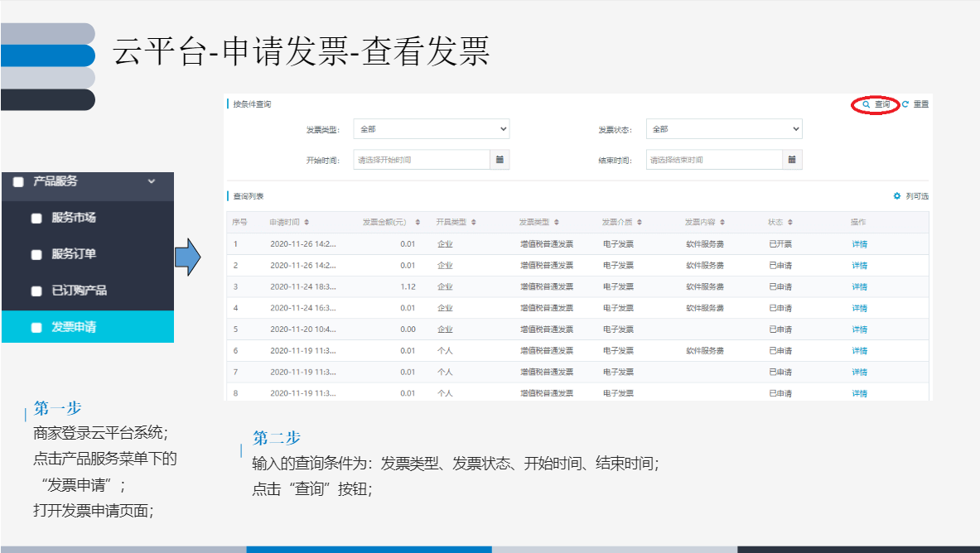This screenshot has width=980, height=553.
Task: Open the 列可选 column selector
Action: click(x=910, y=196)
